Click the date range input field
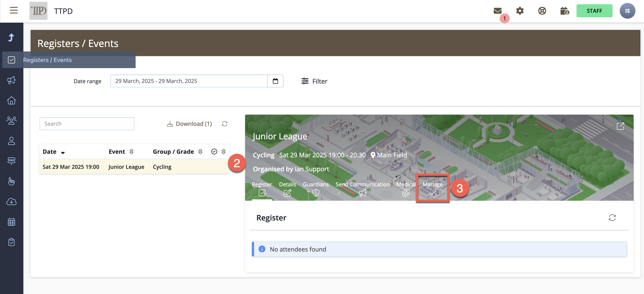 click(189, 81)
